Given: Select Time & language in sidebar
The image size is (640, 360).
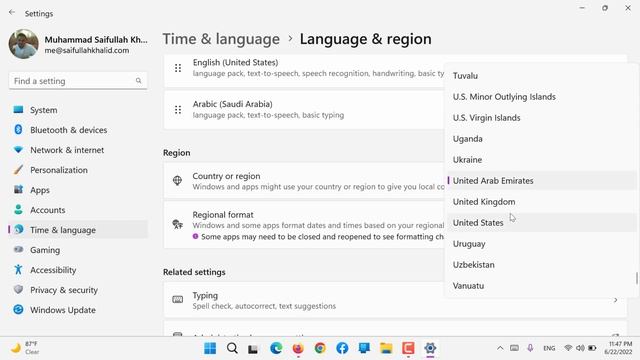Looking at the screenshot, I should [x=78, y=230].
